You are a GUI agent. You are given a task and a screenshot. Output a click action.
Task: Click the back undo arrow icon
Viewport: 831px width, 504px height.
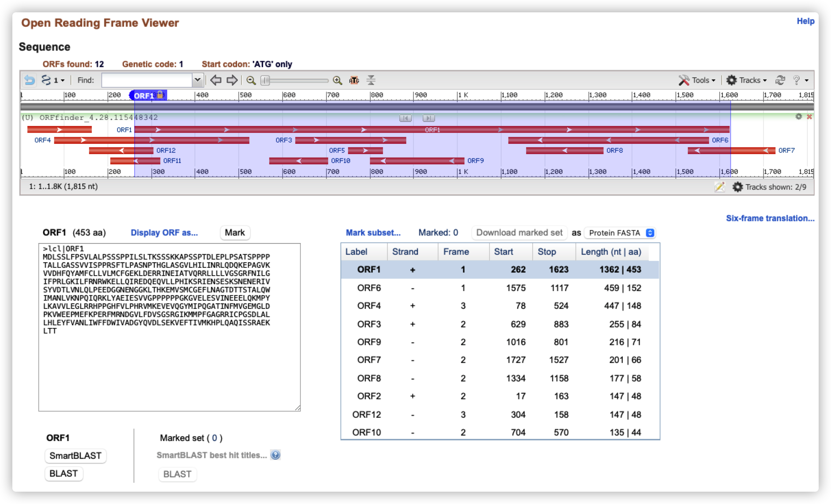(x=29, y=80)
